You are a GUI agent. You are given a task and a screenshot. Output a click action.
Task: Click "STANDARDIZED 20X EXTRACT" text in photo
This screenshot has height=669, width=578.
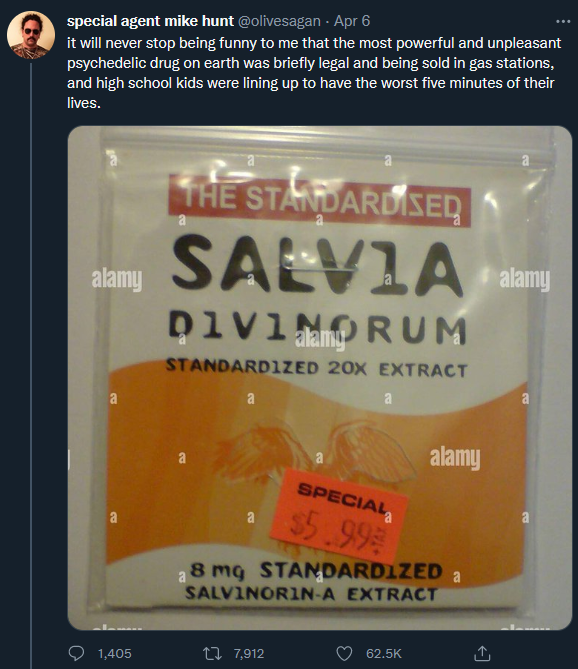(x=317, y=368)
